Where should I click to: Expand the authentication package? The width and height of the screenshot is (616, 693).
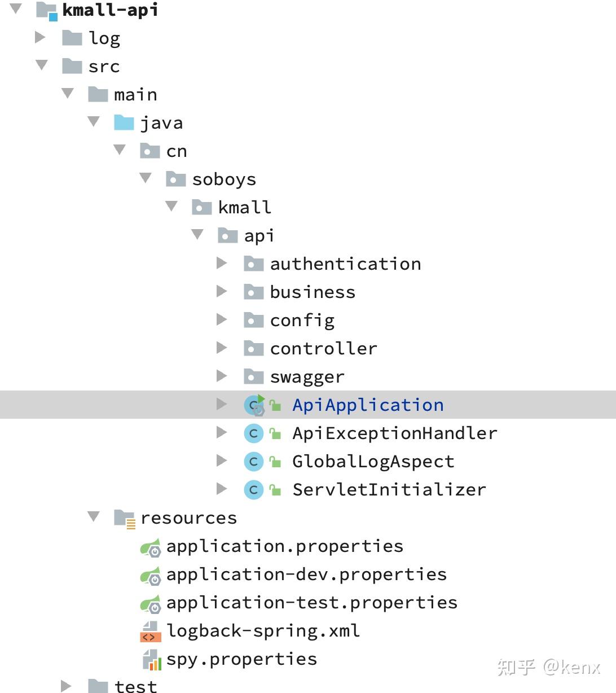tap(221, 263)
